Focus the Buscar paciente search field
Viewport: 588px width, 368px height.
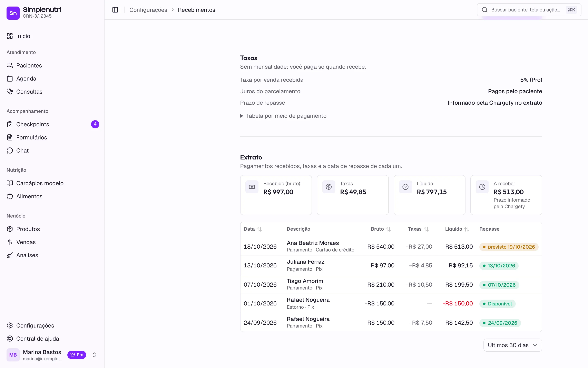coord(529,10)
